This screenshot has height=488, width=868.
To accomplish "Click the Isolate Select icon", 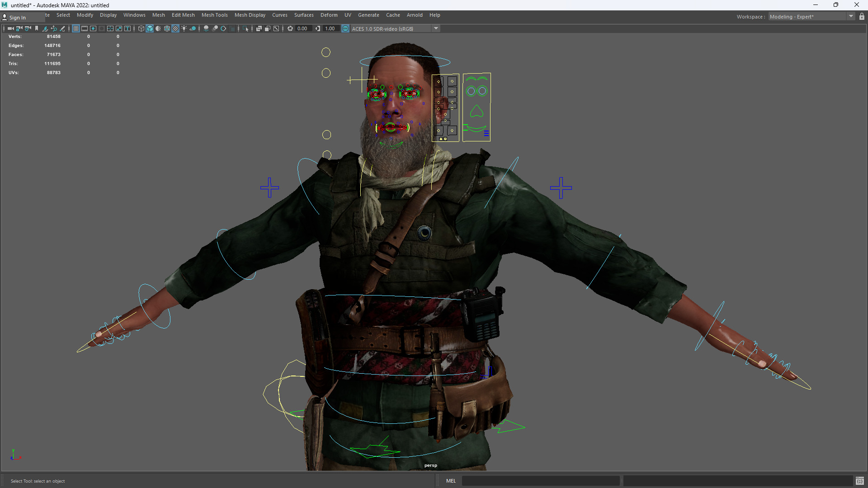I will pyautogui.click(x=245, y=28).
